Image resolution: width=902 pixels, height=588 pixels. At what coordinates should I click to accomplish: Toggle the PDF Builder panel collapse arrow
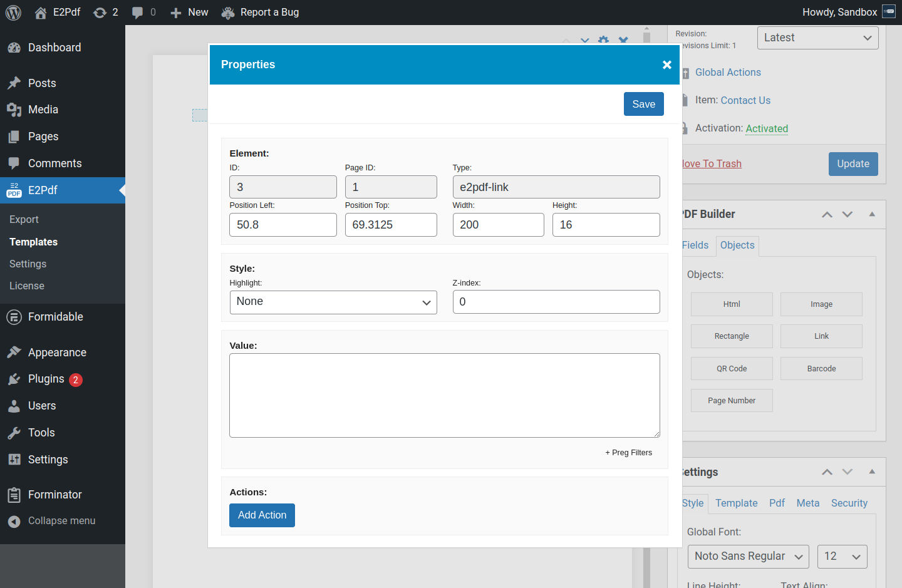[x=871, y=214]
